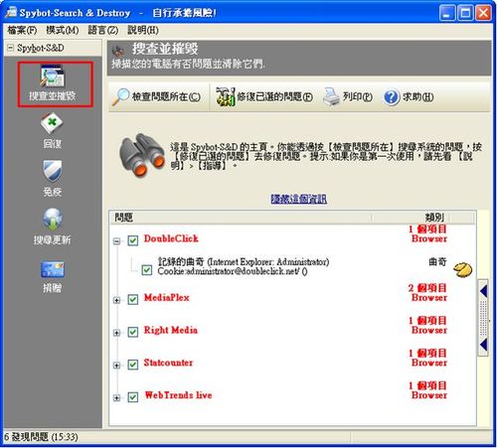The width and height of the screenshot is (497, 448).
Task: Click lower blue arrow on side panel handle
Action: coord(484,345)
